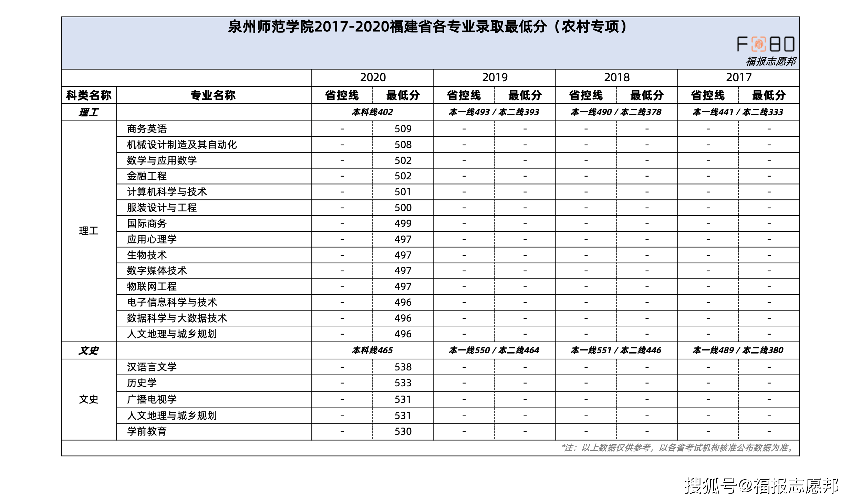
Task: Click the 科类名称 column header
Action: 89,95
